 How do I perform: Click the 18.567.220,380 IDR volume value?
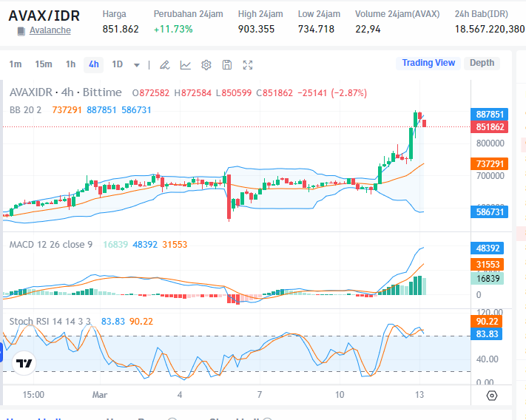pyautogui.click(x=490, y=29)
